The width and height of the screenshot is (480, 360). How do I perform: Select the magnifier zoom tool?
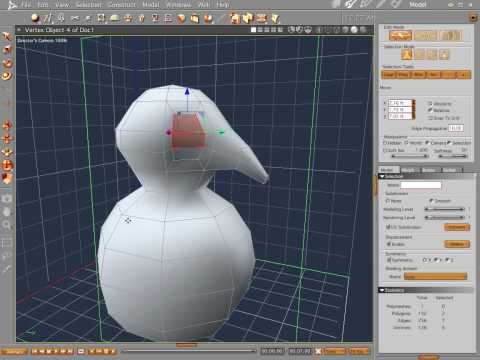[x=7, y=225]
